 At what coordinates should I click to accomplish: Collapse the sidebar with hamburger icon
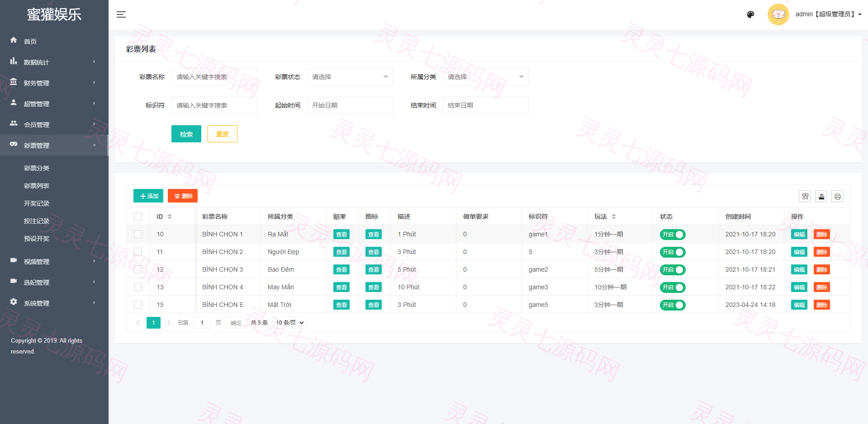[x=121, y=14]
